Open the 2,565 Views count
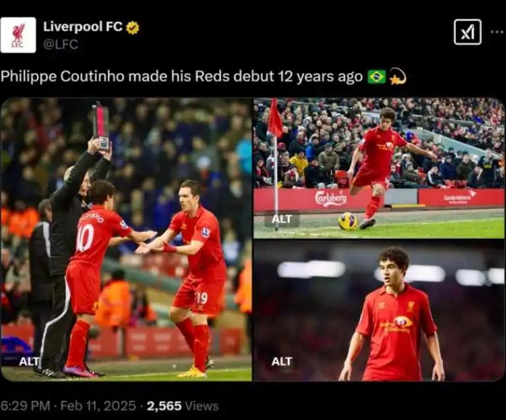Viewport: 506px width, 420px height. click(183, 406)
